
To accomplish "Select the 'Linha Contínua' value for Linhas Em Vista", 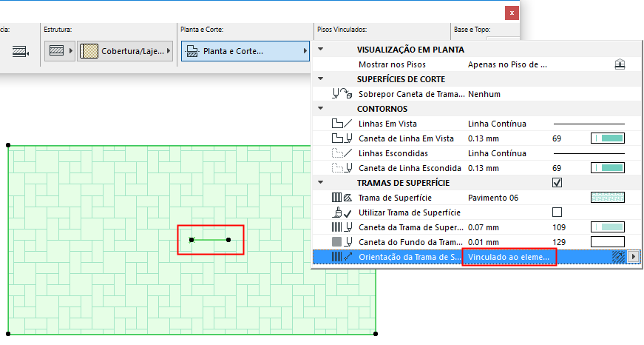I will tap(497, 124).
